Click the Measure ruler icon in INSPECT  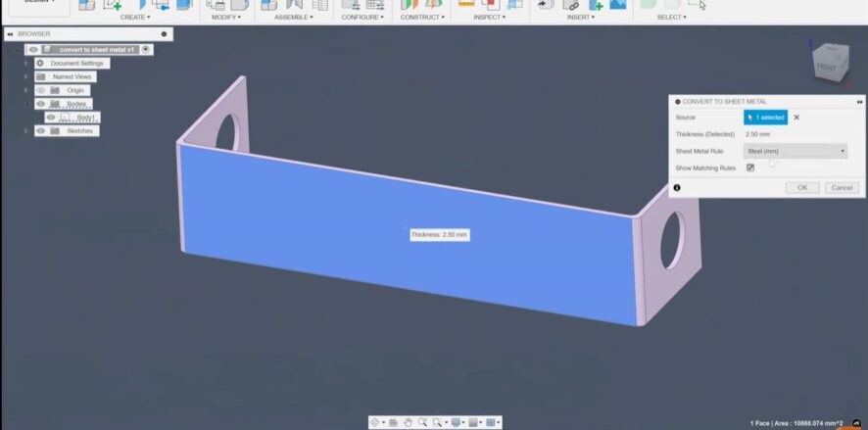466,4
